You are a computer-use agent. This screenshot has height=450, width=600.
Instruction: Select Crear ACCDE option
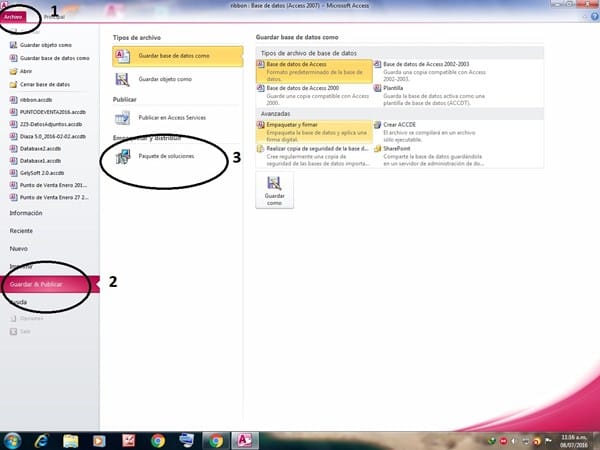click(431, 132)
